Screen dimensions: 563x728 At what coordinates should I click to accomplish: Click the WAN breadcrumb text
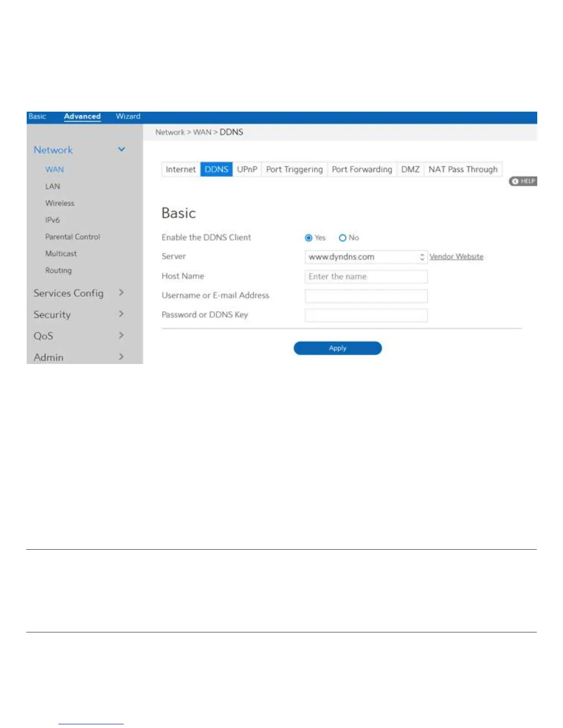(202, 132)
